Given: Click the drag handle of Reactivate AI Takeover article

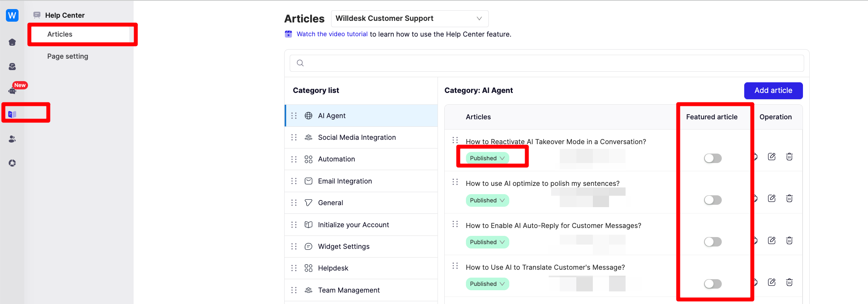Looking at the screenshot, I should coord(455,140).
